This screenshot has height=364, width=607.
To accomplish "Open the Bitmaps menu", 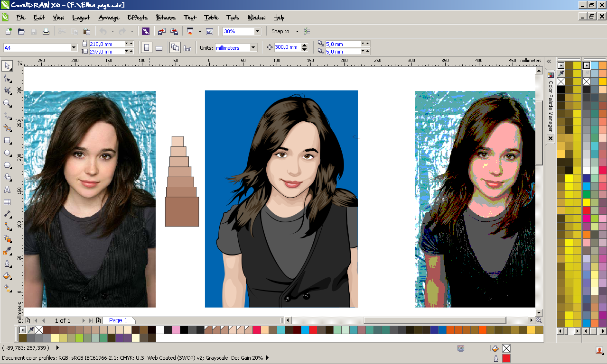I will 166,18.
